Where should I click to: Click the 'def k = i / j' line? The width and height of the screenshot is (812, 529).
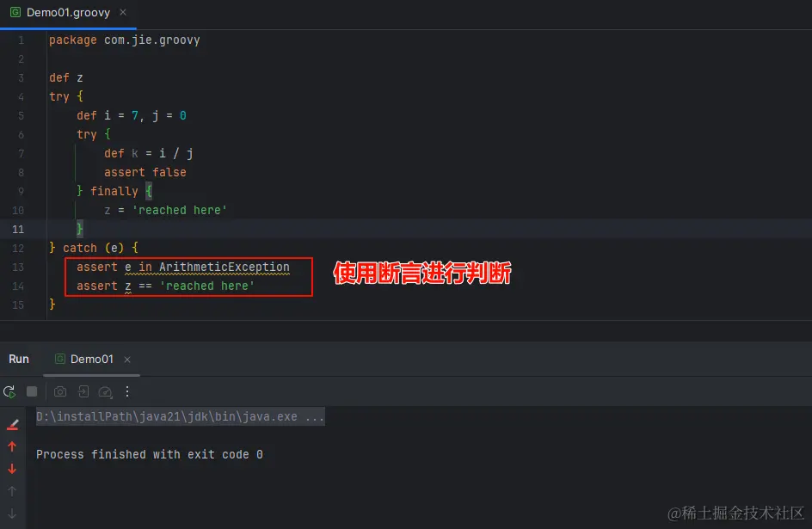(149, 153)
